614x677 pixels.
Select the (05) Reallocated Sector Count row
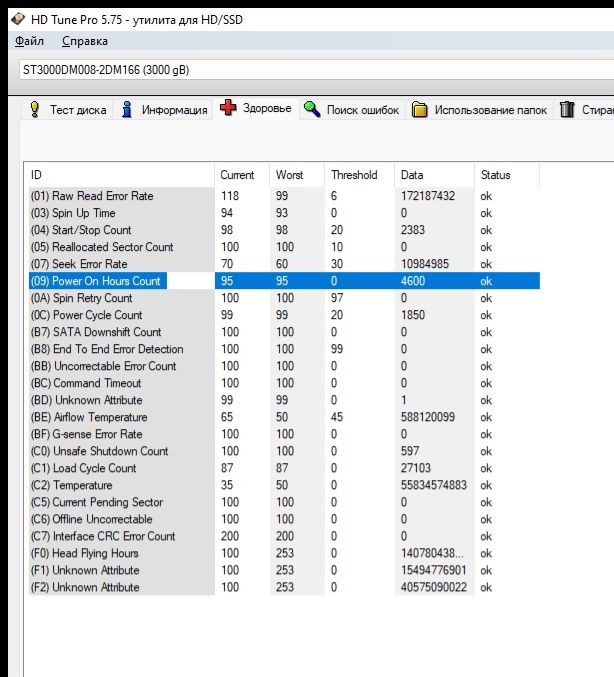[284, 247]
